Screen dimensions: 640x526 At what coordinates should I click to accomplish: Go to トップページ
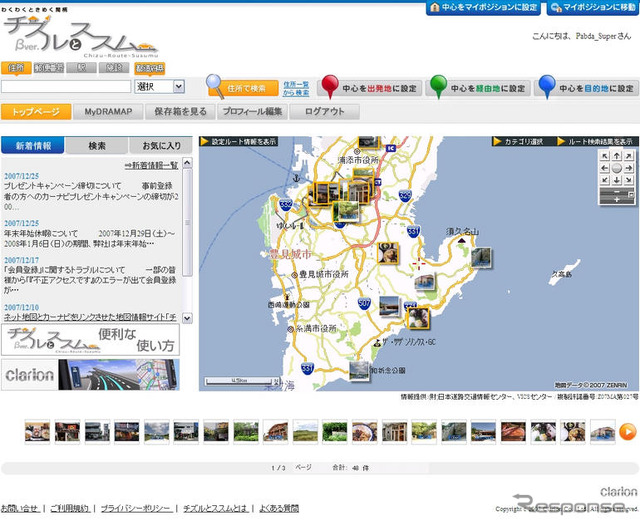point(36,111)
